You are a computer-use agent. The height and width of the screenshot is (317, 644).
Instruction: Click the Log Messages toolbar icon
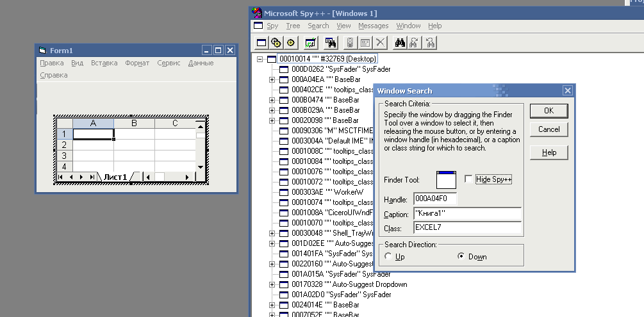tap(311, 42)
